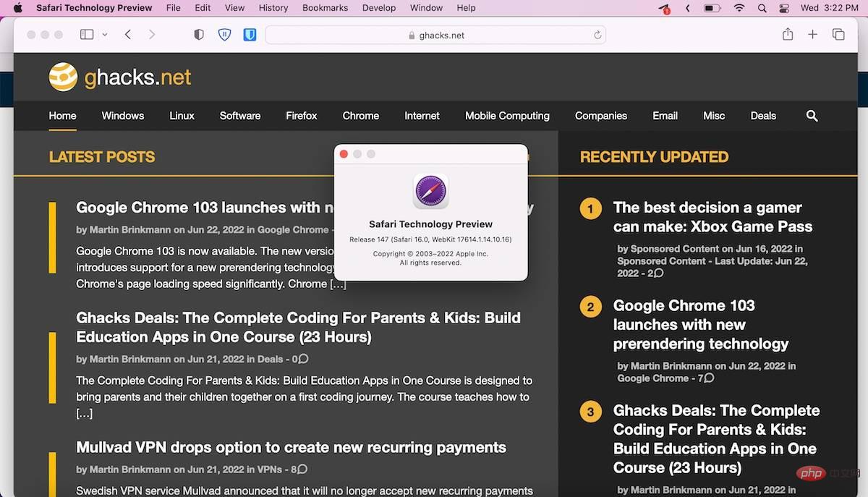Open the Develop menu
Image resolution: width=868 pixels, height=497 pixels.
(378, 8)
